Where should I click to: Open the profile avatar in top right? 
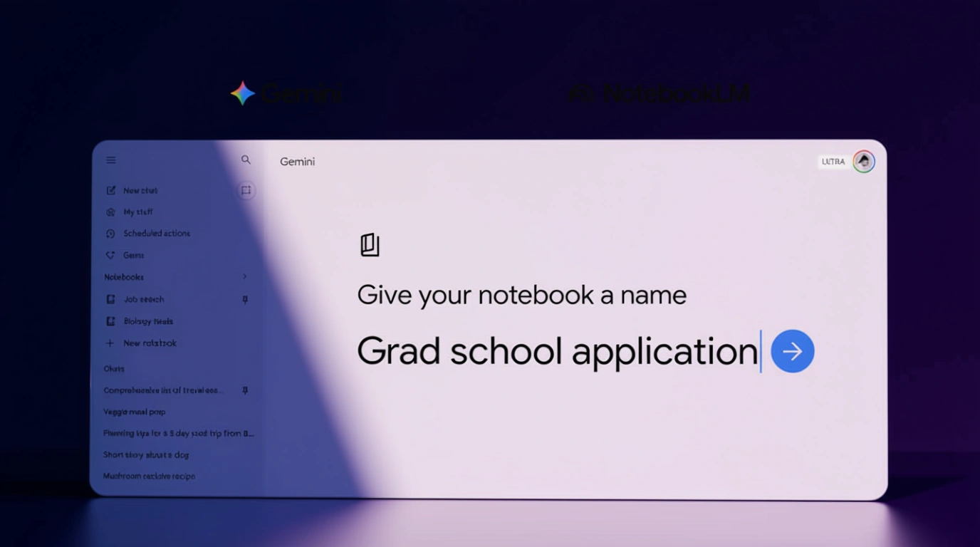864,162
